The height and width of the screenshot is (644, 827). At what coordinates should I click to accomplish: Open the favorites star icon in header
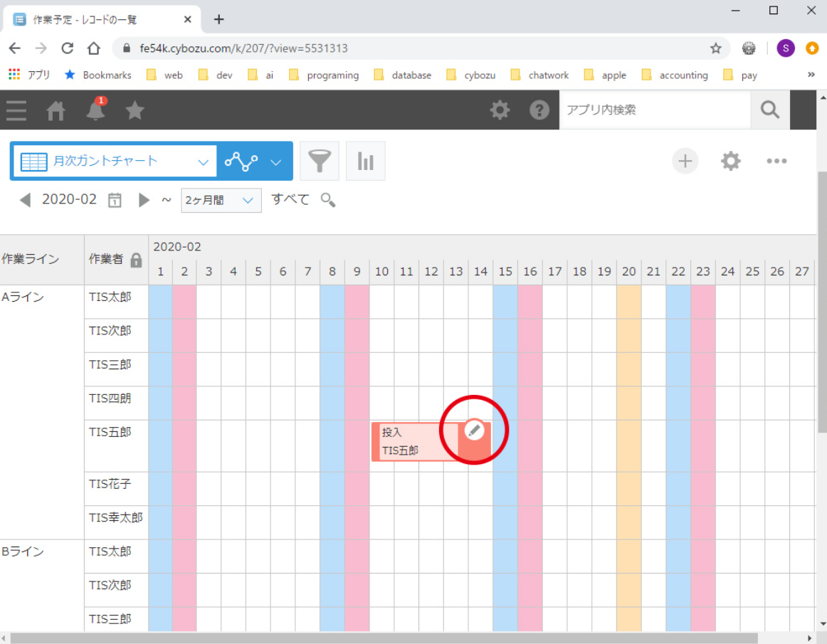coord(135,110)
